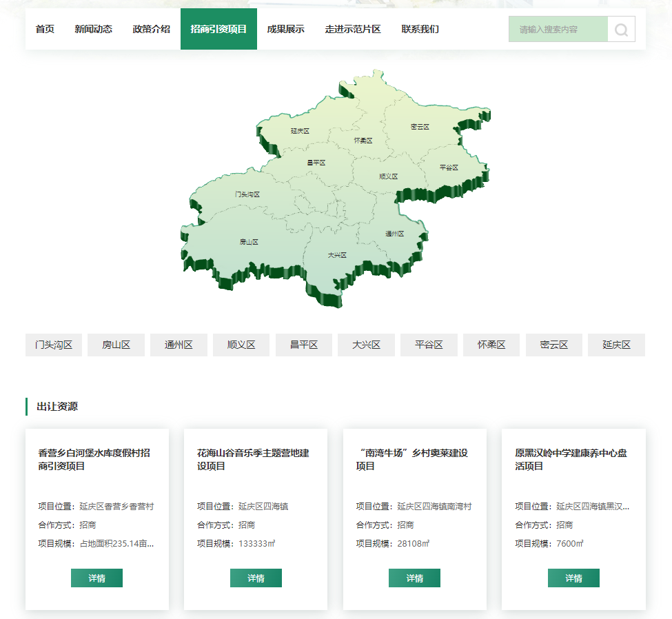Select the 门头沟区 district filter

(x=53, y=345)
